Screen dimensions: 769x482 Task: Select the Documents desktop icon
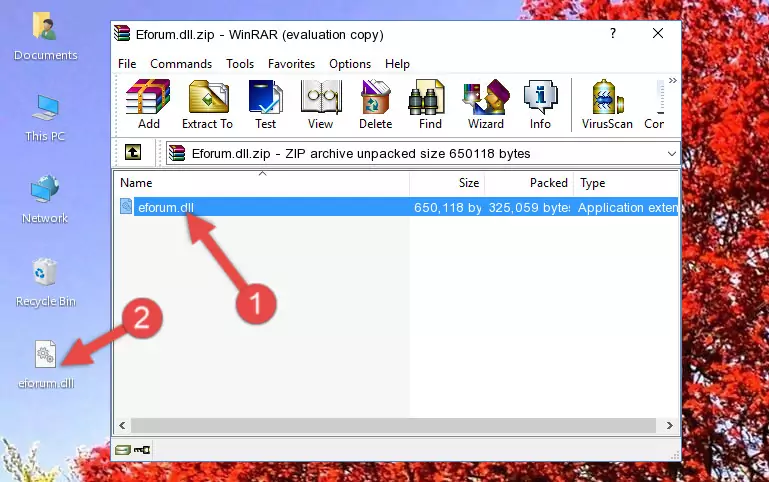point(46,37)
